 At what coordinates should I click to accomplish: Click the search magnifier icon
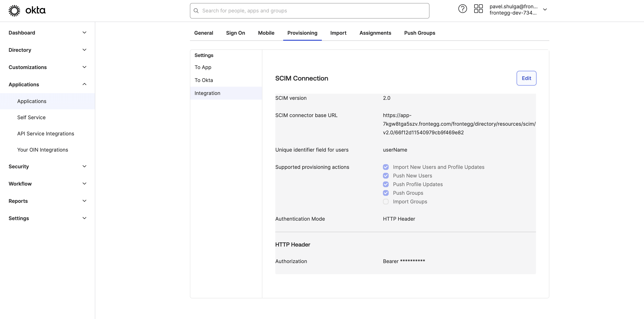(196, 11)
